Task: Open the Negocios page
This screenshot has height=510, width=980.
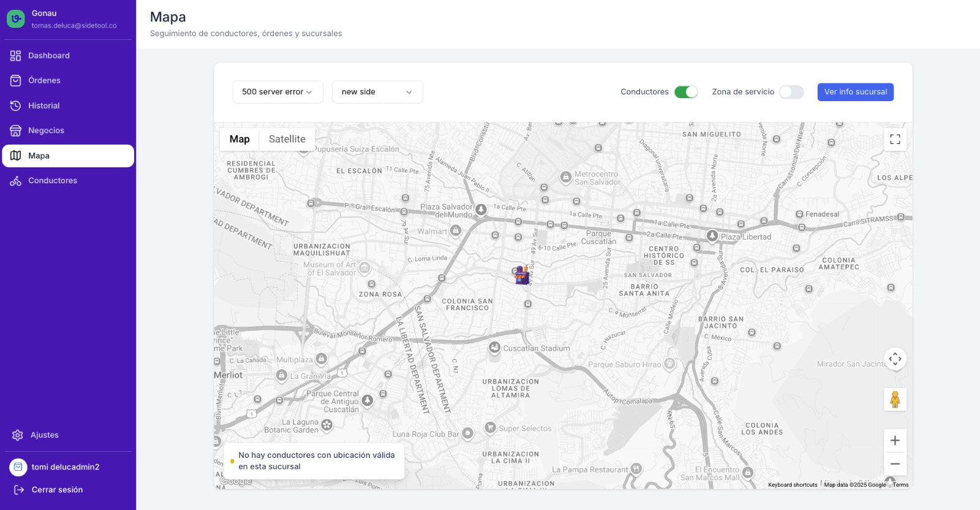Action: pyautogui.click(x=68, y=131)
